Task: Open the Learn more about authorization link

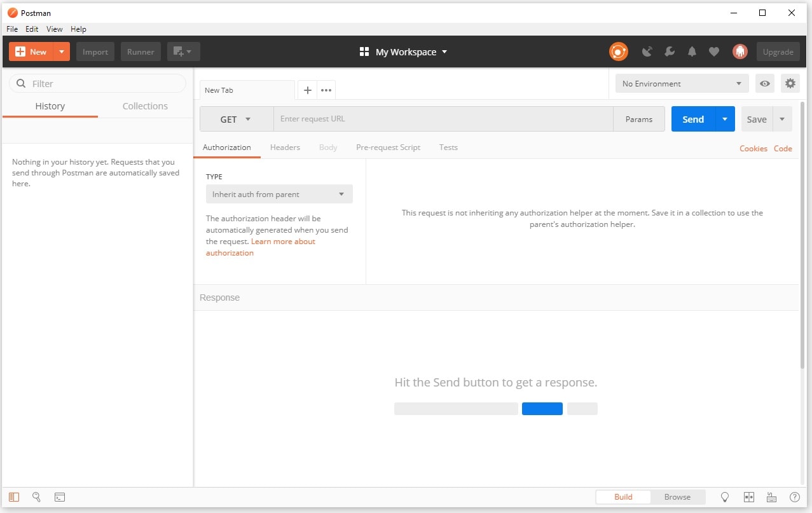Action: click(x=283, y=242)
